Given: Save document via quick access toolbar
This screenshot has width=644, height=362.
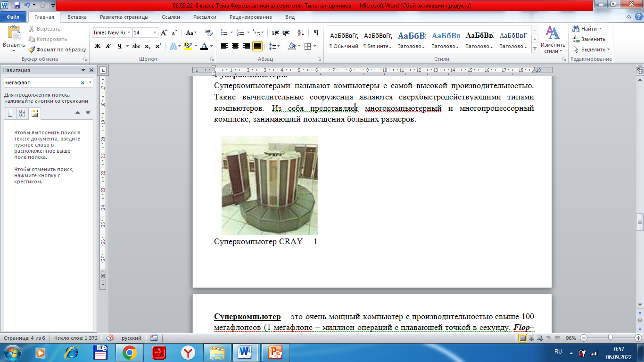Looking at the screenshot, I should 17,5.
